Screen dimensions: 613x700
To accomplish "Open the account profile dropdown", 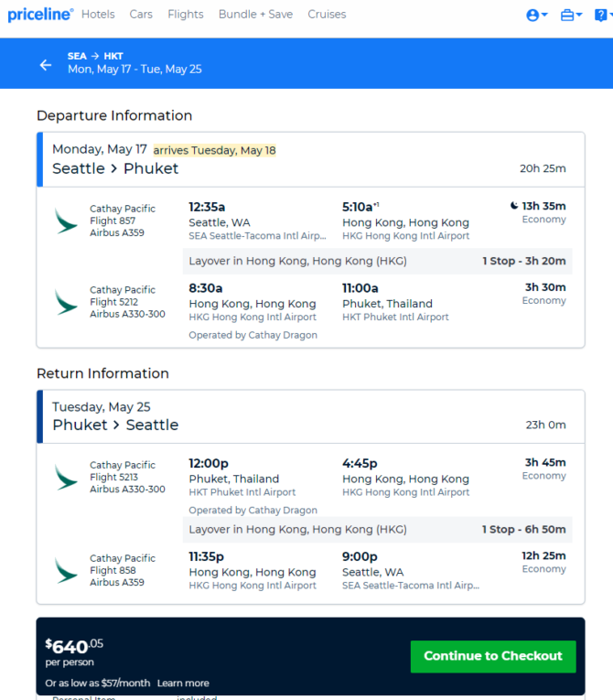I will click(x=537, y=16).
